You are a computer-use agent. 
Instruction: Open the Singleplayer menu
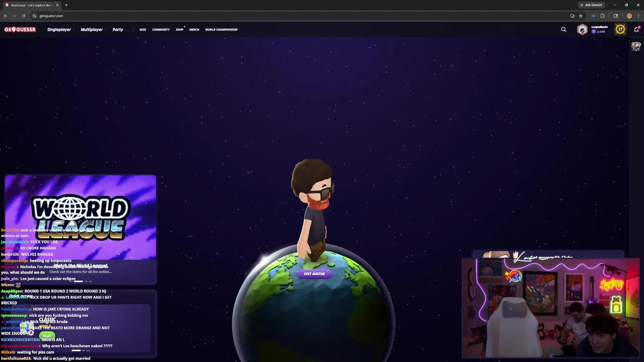pos(59,30)
